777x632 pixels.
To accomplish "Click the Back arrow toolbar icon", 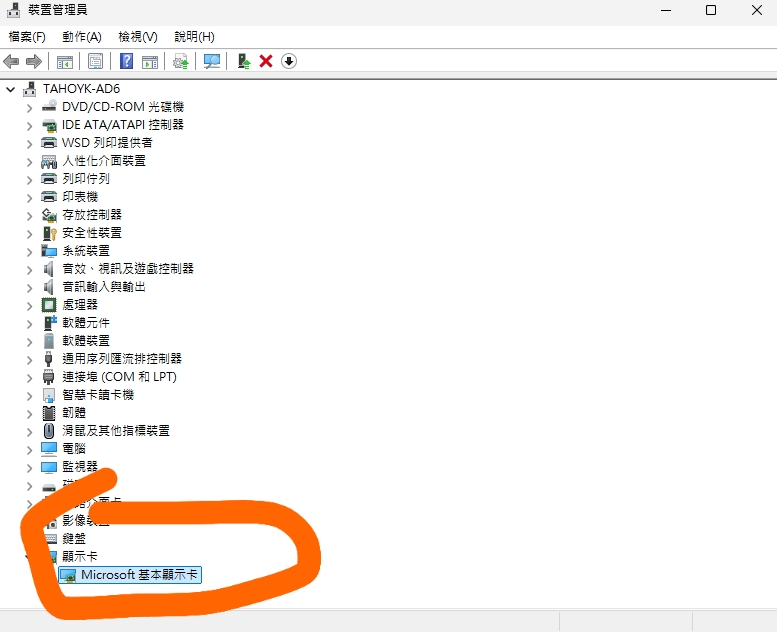I will [12, 62].
